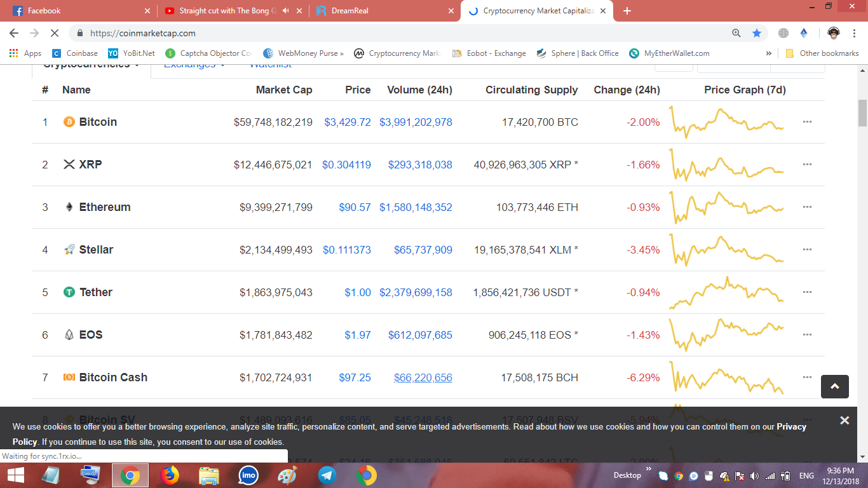This screenshot has width=868, height=488.
Task: Launch Firefox from the taskbar
Action: (x=170, y=475)
